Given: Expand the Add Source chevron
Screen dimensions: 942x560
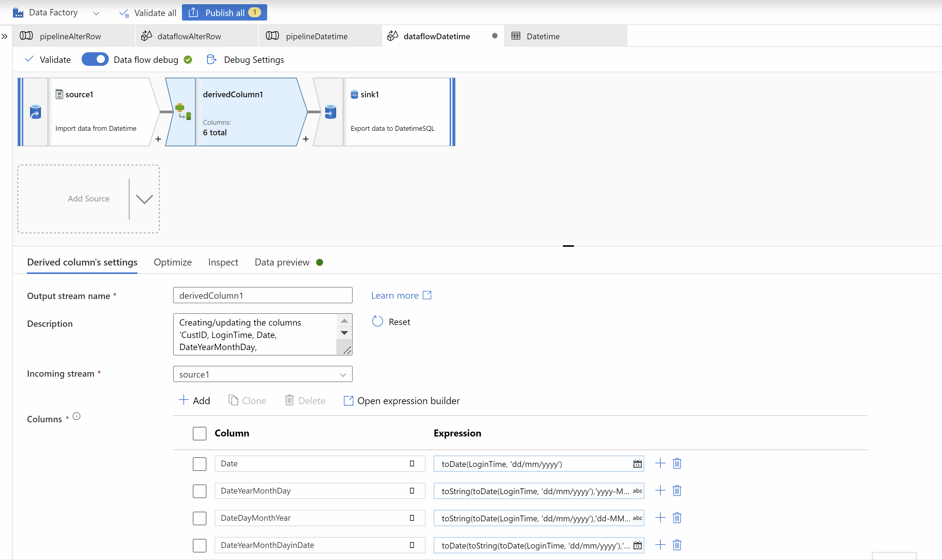Looking at the screenshot, I should point(144,199).
